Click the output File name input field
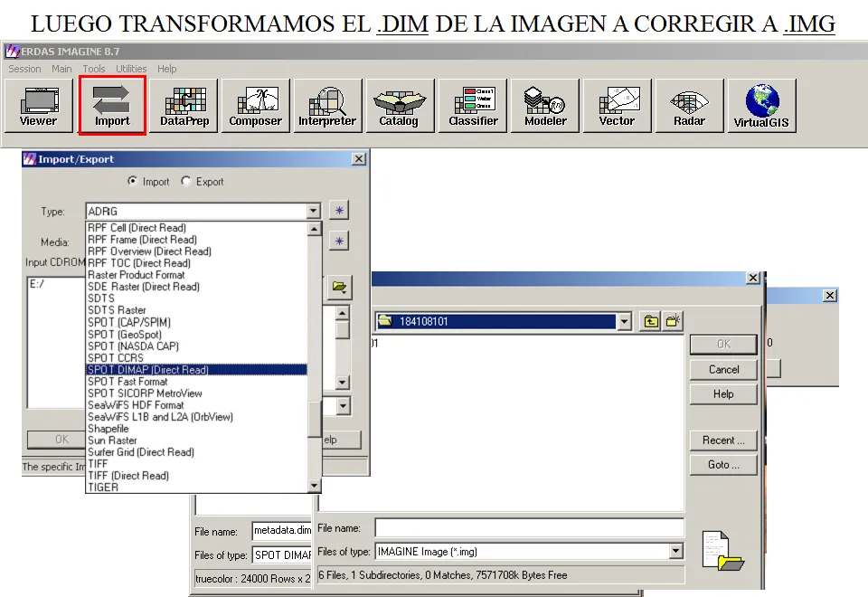The image size is (868, 597). [x=529, y=527]
